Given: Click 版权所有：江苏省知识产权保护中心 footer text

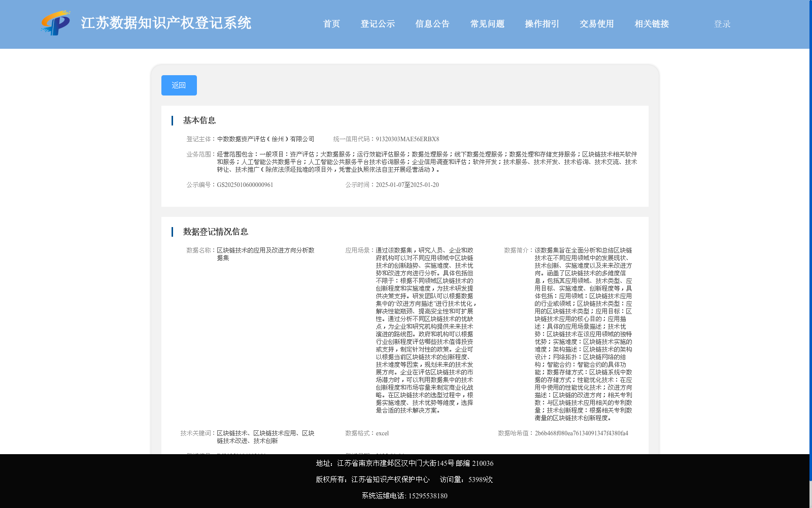Looking at the screenshot, I should point(373,480).
